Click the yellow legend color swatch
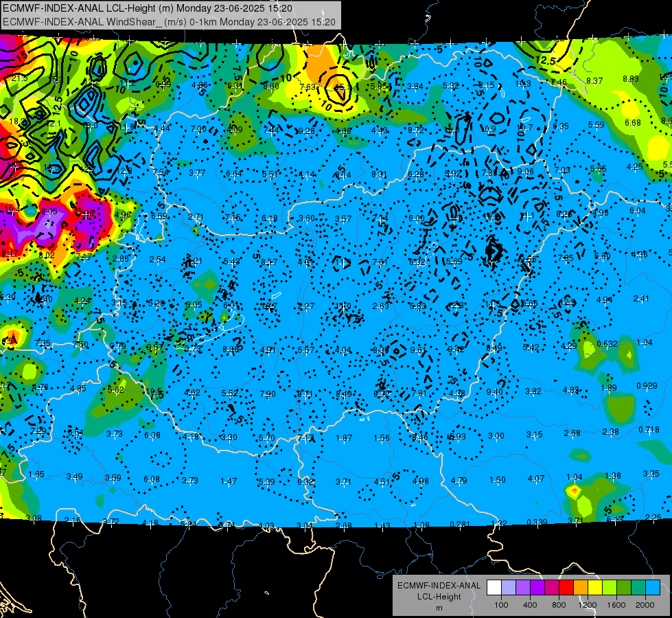Image resolution: width=672 pixels, height=618 pixels. point(595,588)
